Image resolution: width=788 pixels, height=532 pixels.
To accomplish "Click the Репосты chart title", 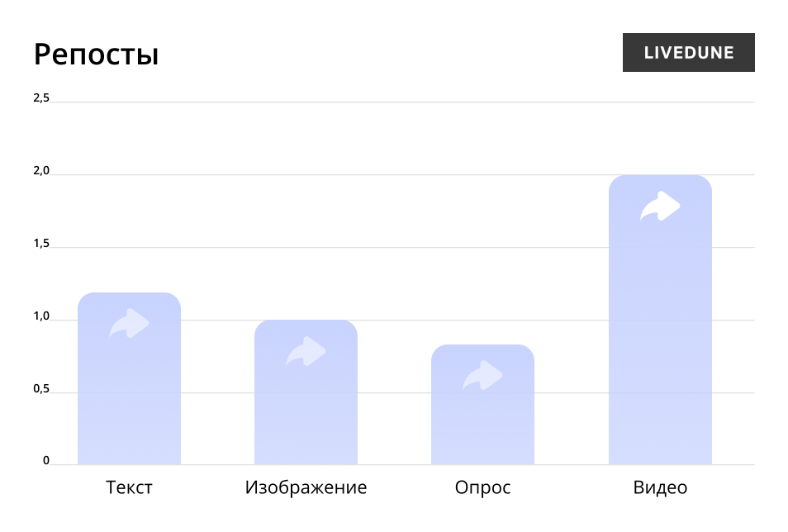I will point(96,55).
